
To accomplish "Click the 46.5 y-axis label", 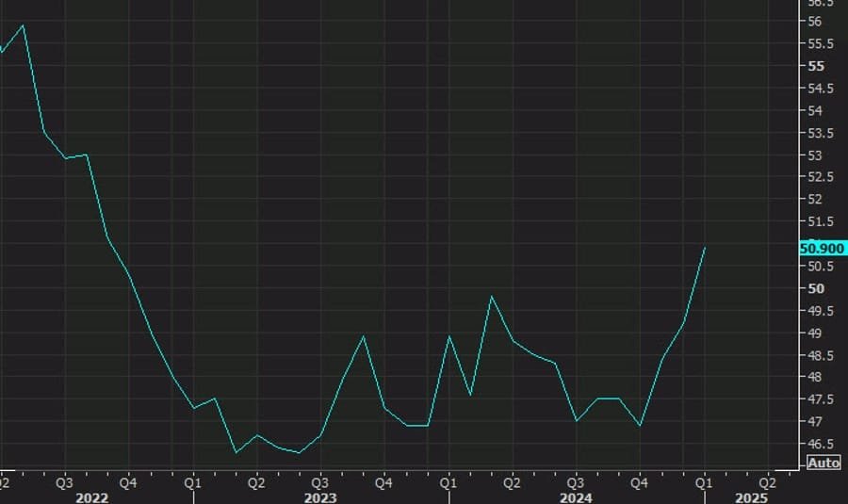I will pos(818,444).
